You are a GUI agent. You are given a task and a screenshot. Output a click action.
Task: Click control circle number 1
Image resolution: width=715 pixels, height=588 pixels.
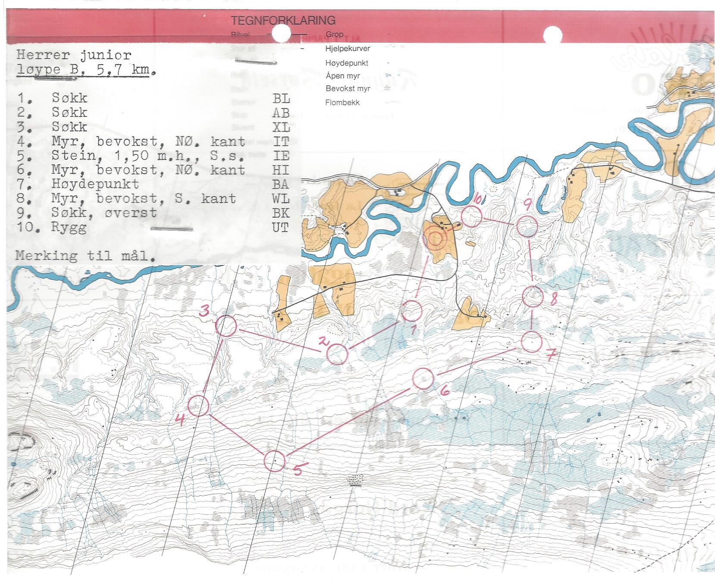pos(412,311)
